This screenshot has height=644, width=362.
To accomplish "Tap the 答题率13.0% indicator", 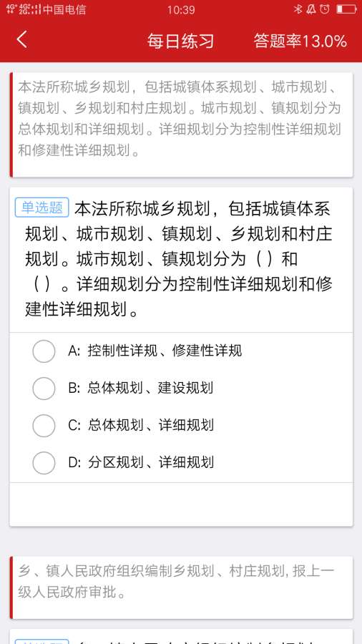I will click(x=300, y=41).
